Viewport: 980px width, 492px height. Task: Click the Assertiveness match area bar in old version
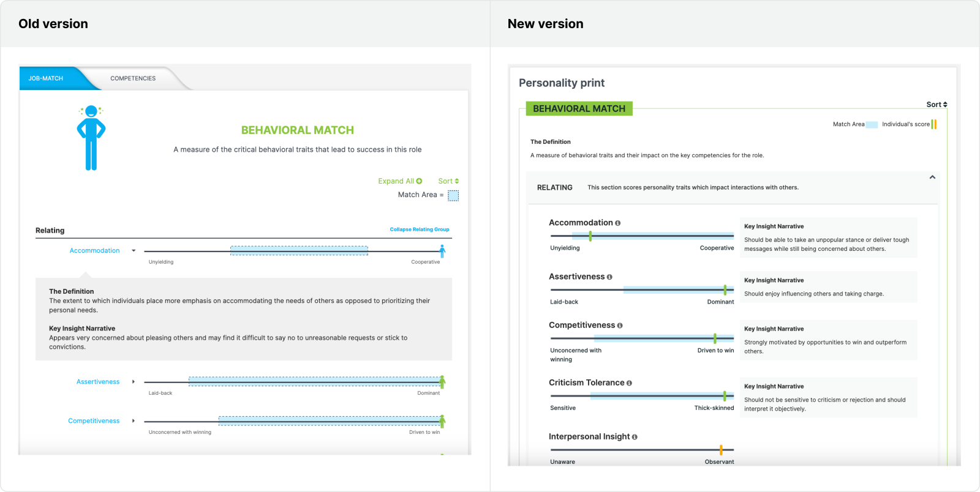[314, 381]
